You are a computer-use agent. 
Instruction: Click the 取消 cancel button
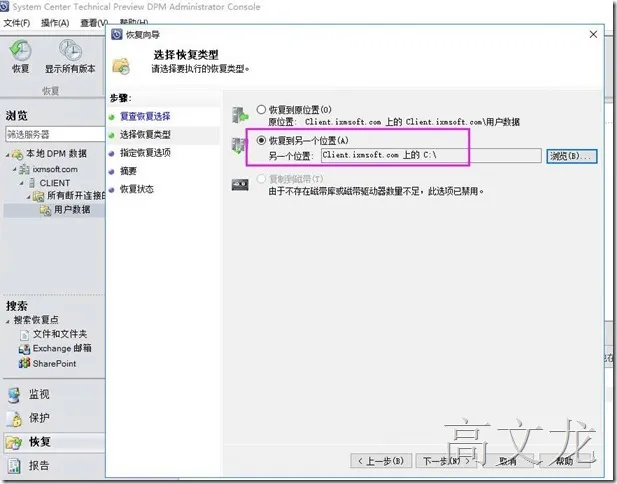tap(508, 461)
